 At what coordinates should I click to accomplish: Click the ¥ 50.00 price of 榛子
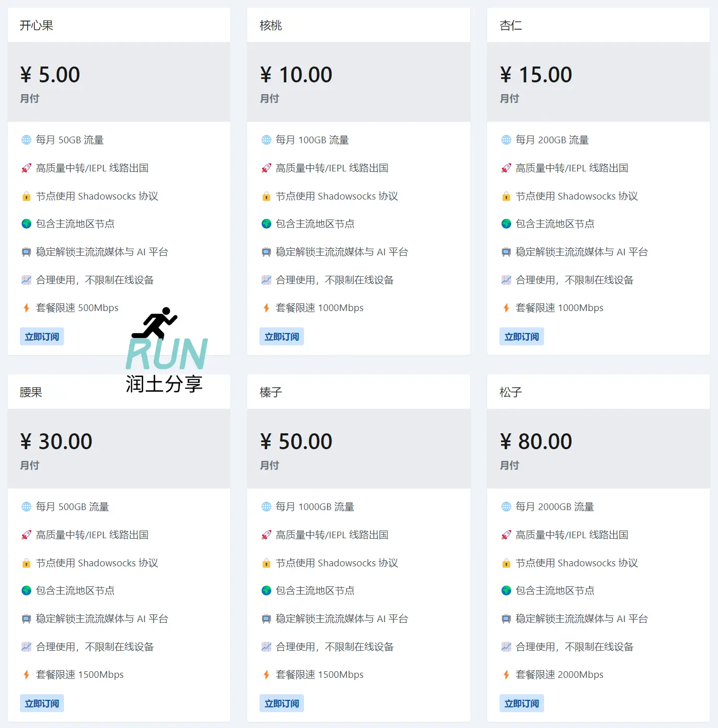[x=296, y=441]
